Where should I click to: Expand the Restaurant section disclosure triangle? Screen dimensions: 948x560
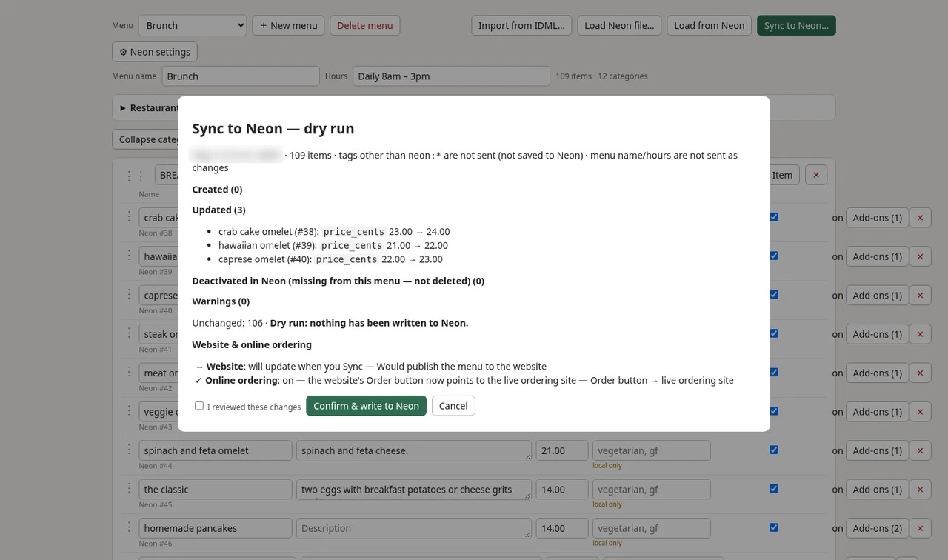tap(123, 108)
